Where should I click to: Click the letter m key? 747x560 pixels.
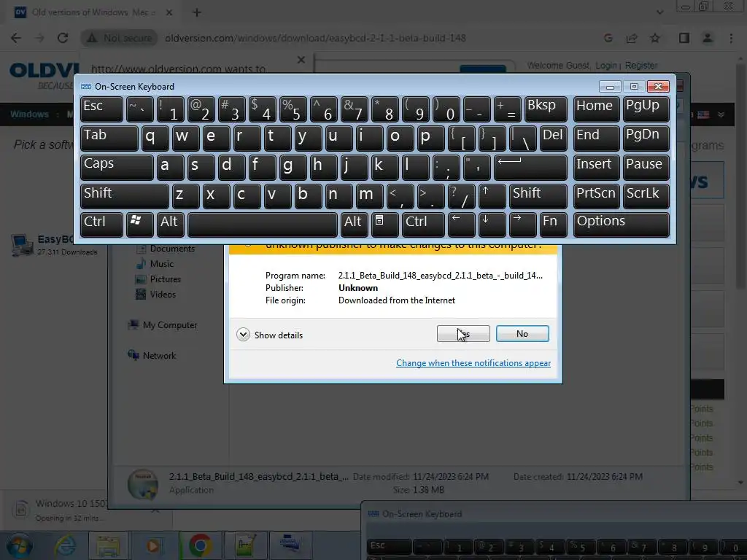(x=369, y=196)
